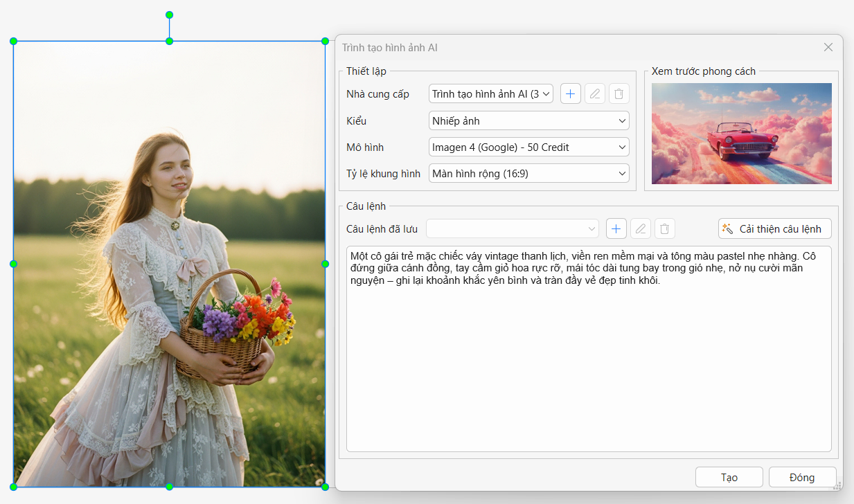
Task: Open the Câu lệnh đã lưu combo box
Action: pyautogui.click(x=512, y=228)
